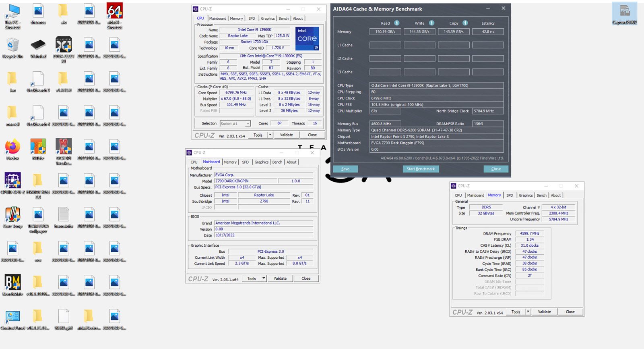The image size is (644, 349).
Task: Open the HWBOT X265 2.3 folder
Action: pos(38,186)
